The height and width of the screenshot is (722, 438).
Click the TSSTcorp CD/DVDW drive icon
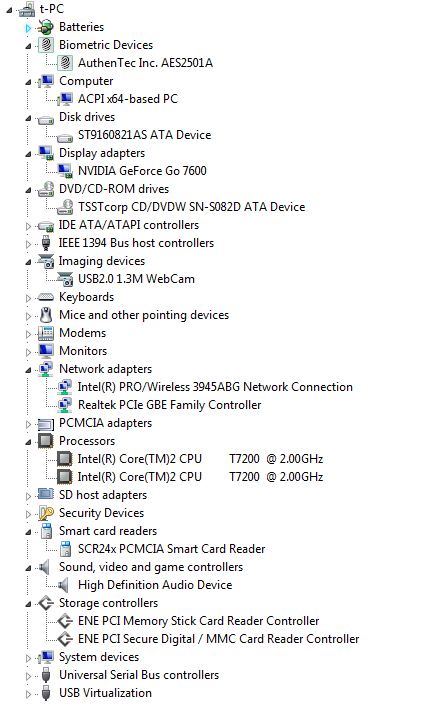(65, 207)
